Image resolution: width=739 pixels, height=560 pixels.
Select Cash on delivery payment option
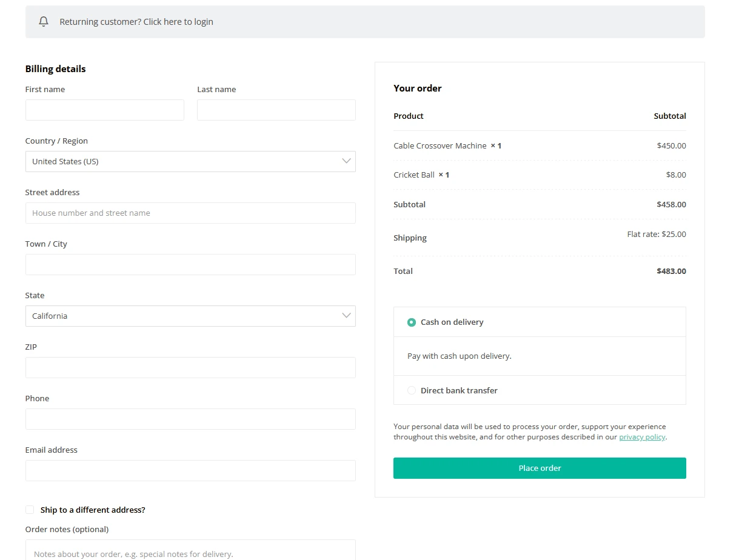(x=412, y=322)
